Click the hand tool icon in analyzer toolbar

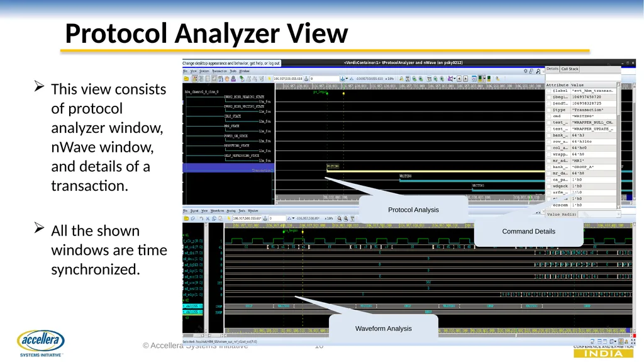point(227,79)
